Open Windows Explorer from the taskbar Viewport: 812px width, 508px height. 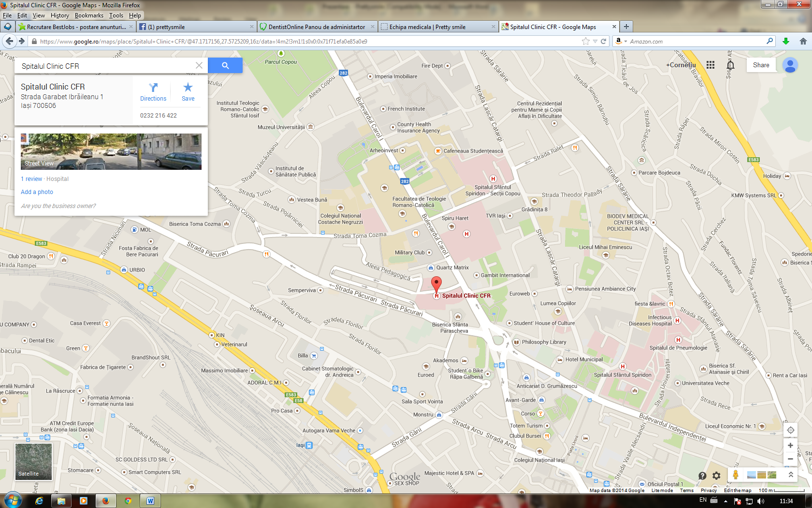tap(61, 501)
